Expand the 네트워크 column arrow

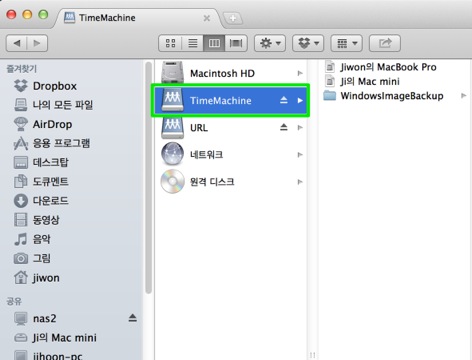300,154
